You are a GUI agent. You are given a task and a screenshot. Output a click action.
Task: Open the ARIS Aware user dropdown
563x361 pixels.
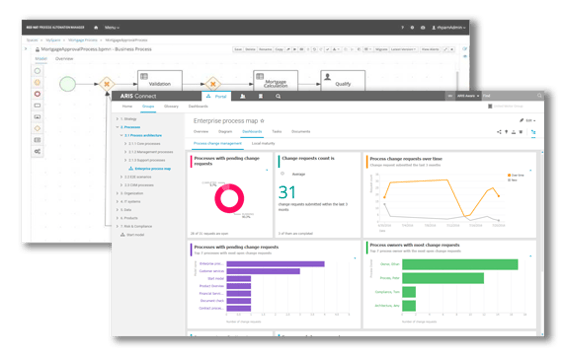pyautogui.click(x=468, y=96)
